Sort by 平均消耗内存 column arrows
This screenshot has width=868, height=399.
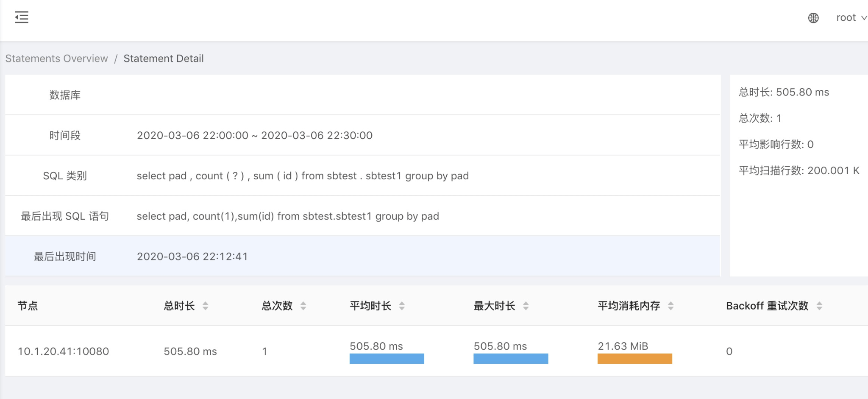(670, 306)
